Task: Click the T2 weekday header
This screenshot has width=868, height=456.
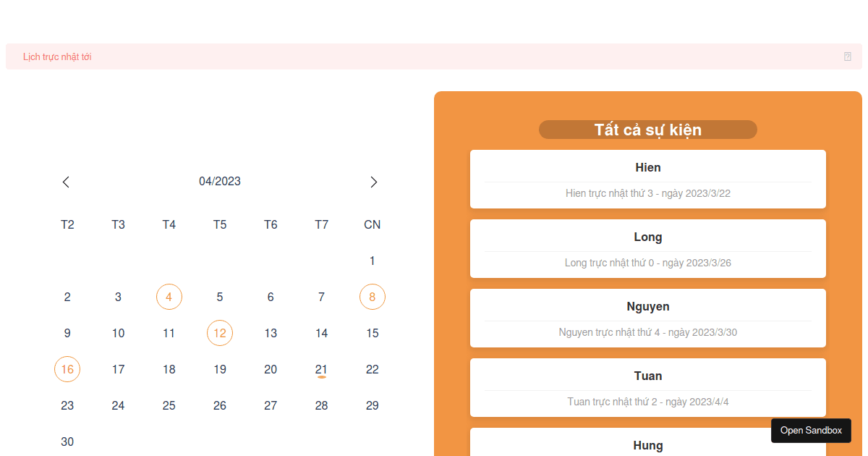Action: (x=67, y=224)
